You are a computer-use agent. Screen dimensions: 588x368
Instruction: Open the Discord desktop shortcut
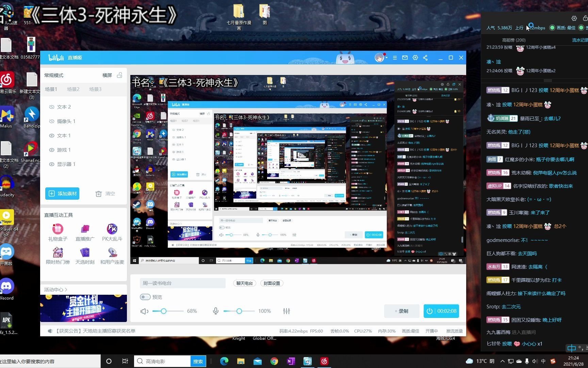[7, 289]
